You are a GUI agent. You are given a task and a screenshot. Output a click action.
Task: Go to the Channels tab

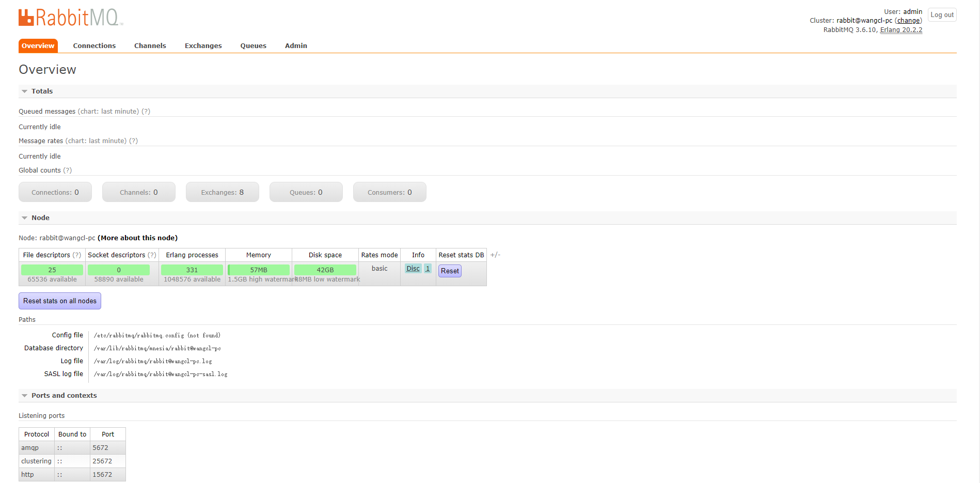tap(150, 46)
